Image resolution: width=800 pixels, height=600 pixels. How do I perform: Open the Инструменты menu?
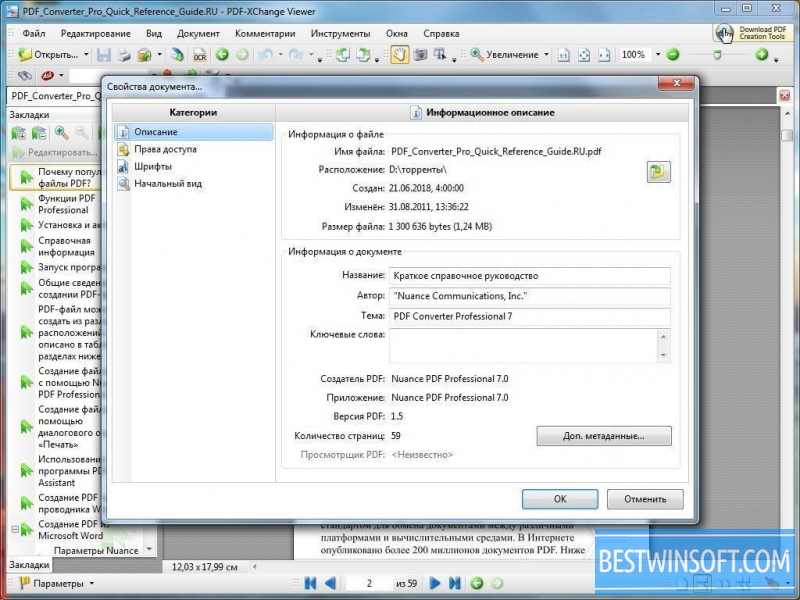point(340,34)
